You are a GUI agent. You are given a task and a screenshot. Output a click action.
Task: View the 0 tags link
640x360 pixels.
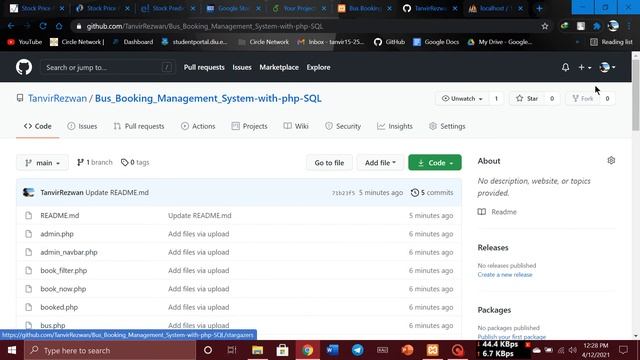pyautogui.click(x=135, y=162)
